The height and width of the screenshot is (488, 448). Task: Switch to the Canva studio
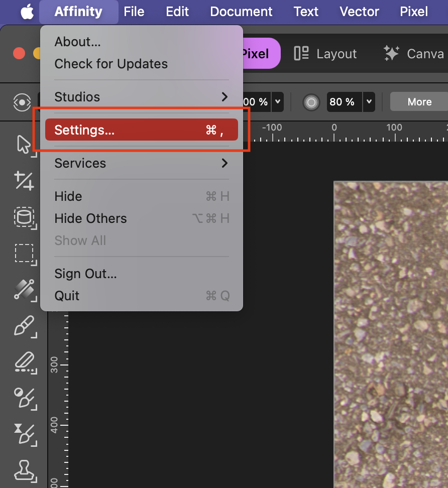pyautogui.click(x=414, y=54)
